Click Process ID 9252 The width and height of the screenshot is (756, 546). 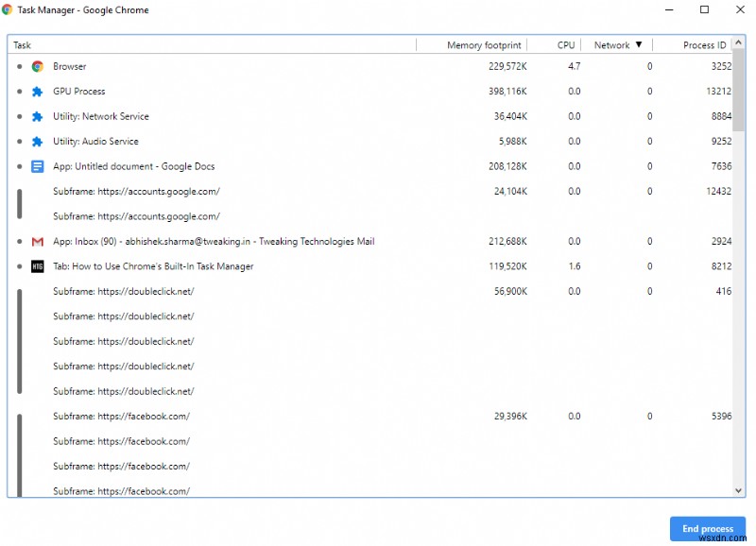point(721,142)
